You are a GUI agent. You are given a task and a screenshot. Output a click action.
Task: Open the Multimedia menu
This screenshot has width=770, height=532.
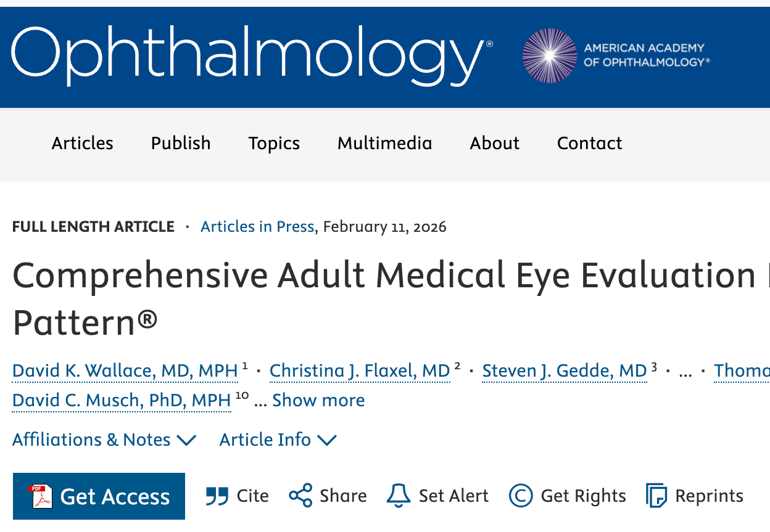(x=384, y=143)
